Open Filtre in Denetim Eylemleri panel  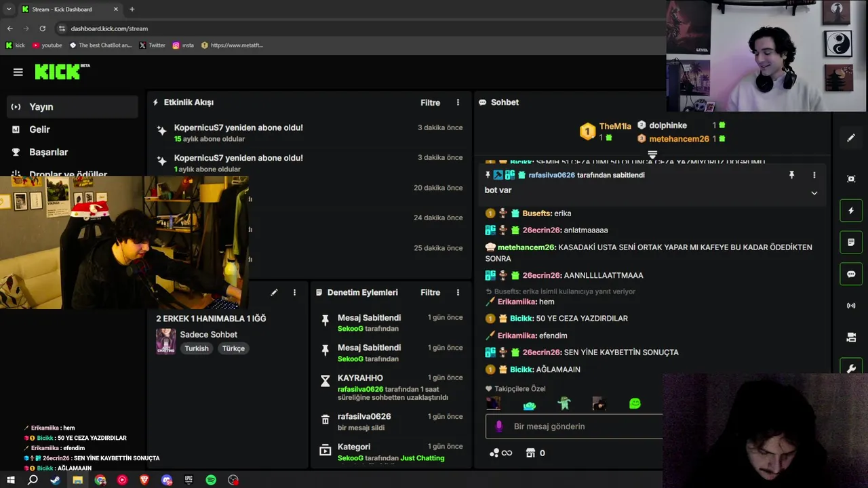(430, 293)
